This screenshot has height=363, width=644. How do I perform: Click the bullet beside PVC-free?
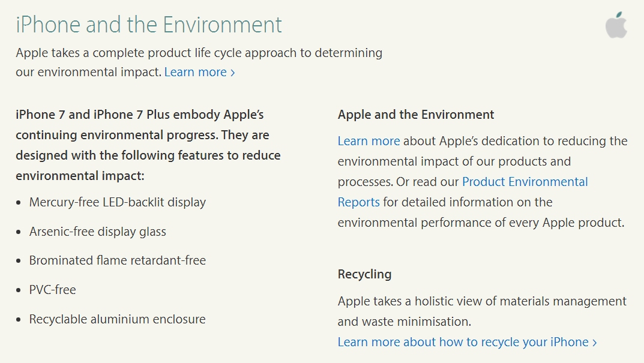coord(19,291)
